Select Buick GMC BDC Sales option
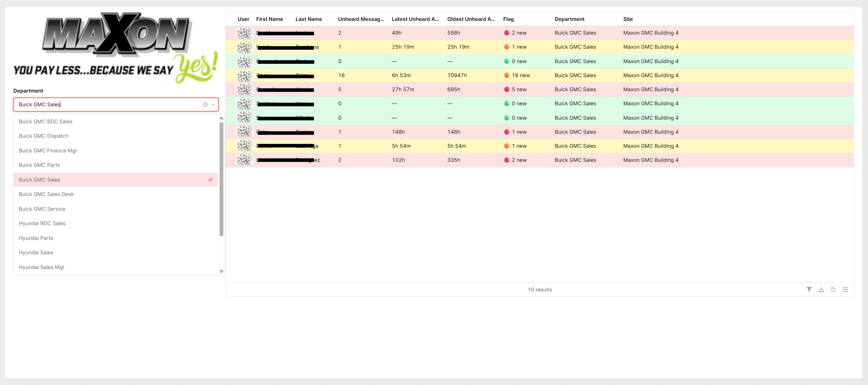 coord(46,122)
